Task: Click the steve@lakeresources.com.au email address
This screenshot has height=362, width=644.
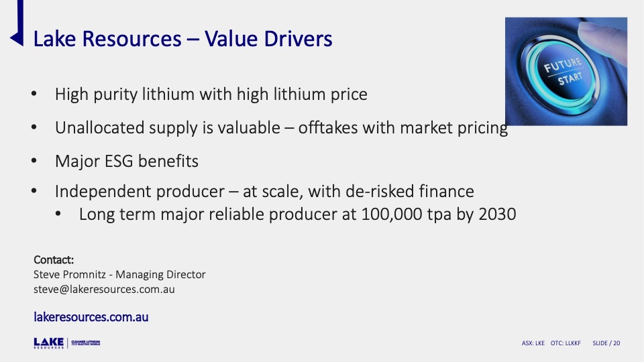Action: pos(104,290)
